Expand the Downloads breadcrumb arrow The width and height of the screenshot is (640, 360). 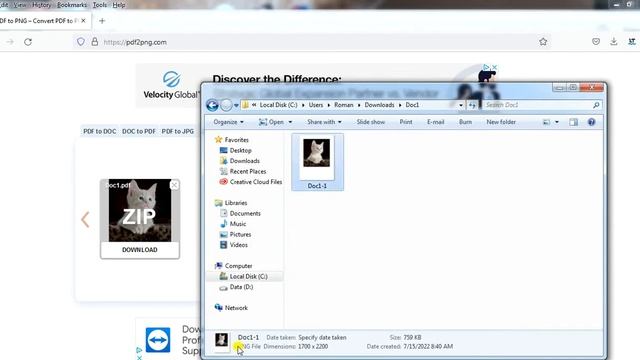[400, 105]
